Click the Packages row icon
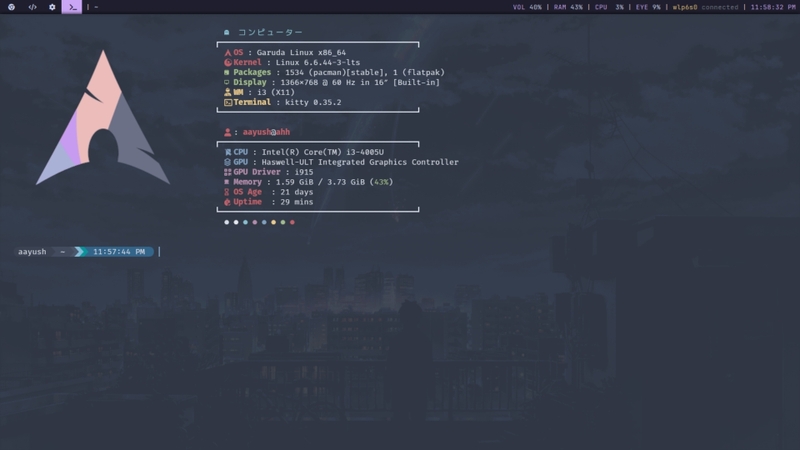 pyautogui.click(x=227, y=72)
